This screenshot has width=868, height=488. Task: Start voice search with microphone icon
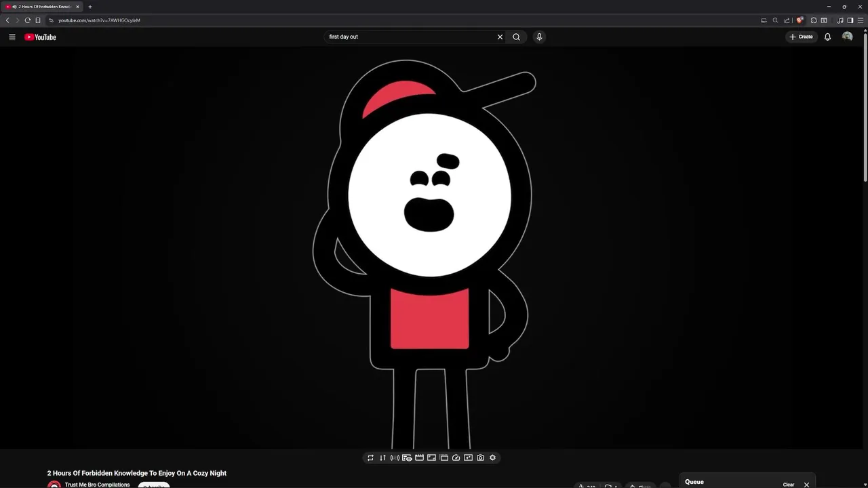(x=539, y=37)
